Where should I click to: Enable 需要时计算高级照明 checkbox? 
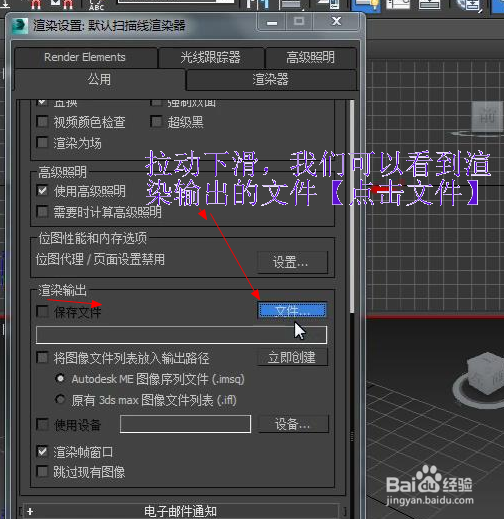click(42, 211)
